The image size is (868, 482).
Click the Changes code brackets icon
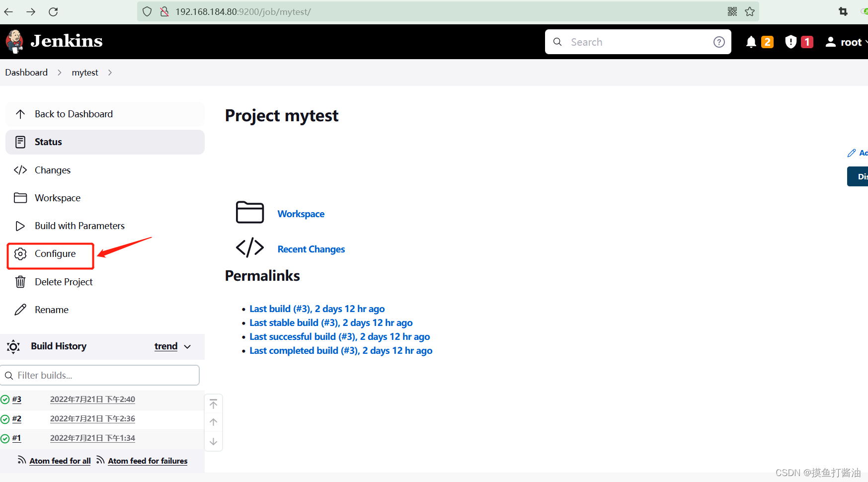[x=20, y=170]
